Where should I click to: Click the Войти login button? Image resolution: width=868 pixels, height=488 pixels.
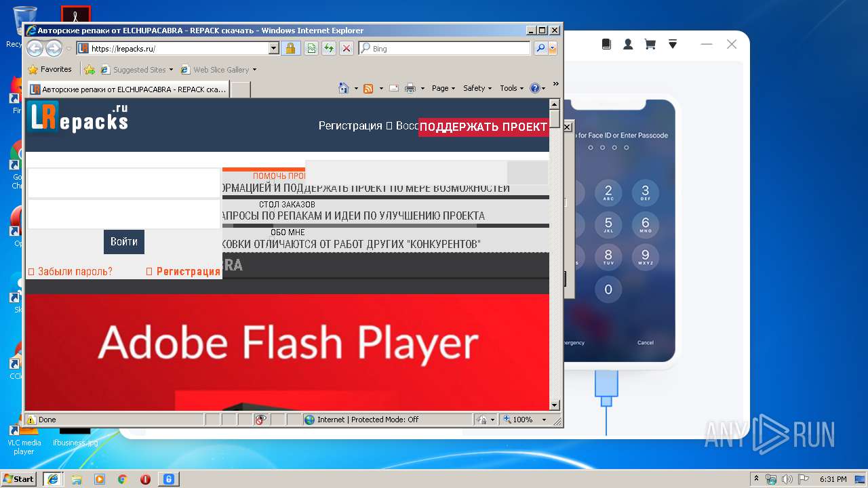[x=124, y=241]
